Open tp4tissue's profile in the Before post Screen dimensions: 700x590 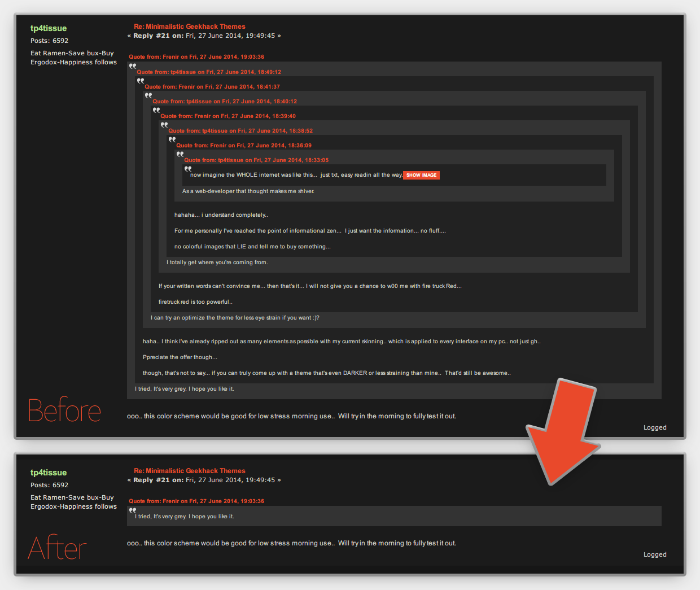tap(48, 28)
